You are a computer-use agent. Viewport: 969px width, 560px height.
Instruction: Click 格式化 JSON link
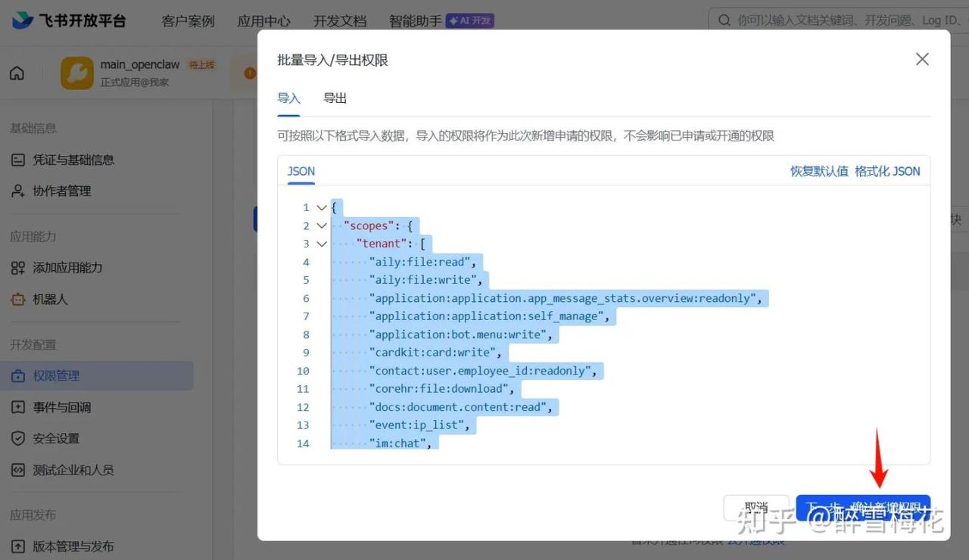point(887,171)
